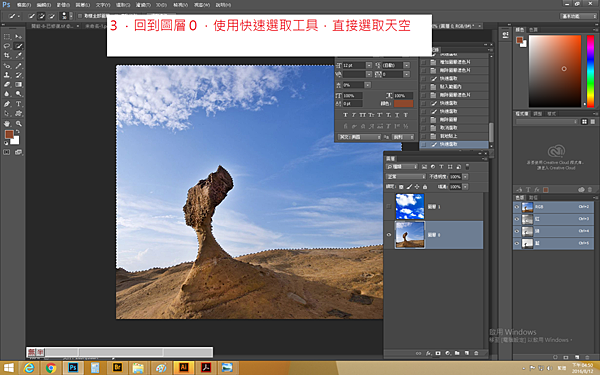The width and height of the screenshot is (600, 375).
Task: Hide layer 圖層 0 eye icon
Action: pyautogui.click(x=389, y=235)
